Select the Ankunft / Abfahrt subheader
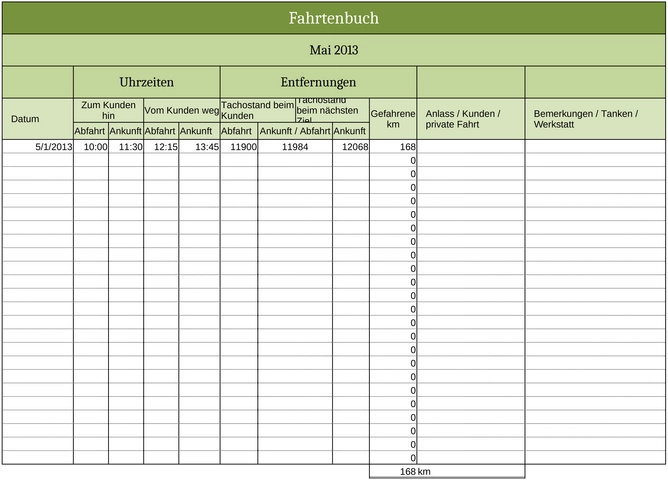This screenshot has width=668, height=480. point(295,131)
